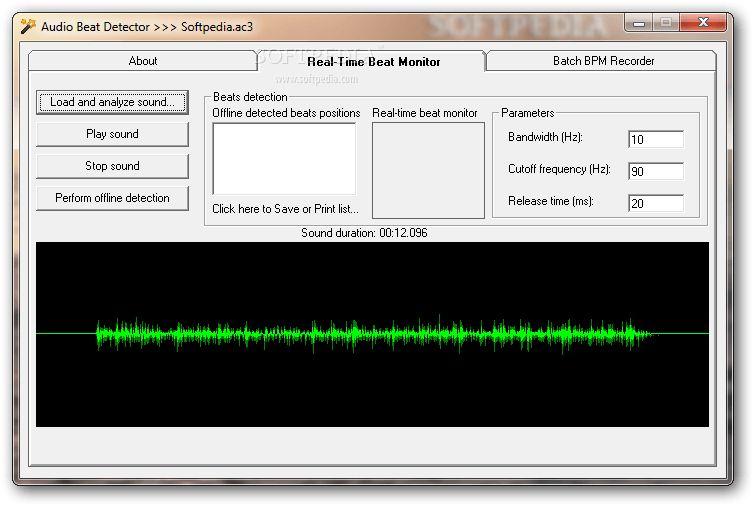Focus the Bandwidth (Hz) input field
Screen dimensions: 754x506
click(656, 139)
